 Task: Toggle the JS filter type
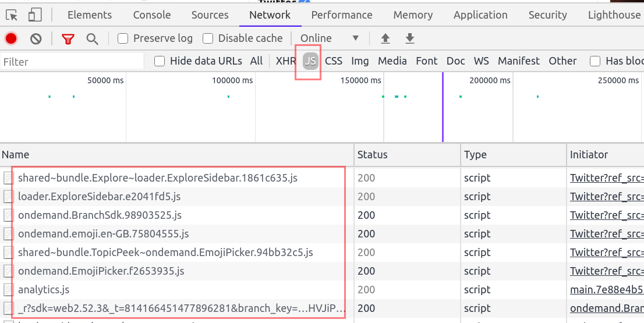pyautogui.click(x=311, y=61)
